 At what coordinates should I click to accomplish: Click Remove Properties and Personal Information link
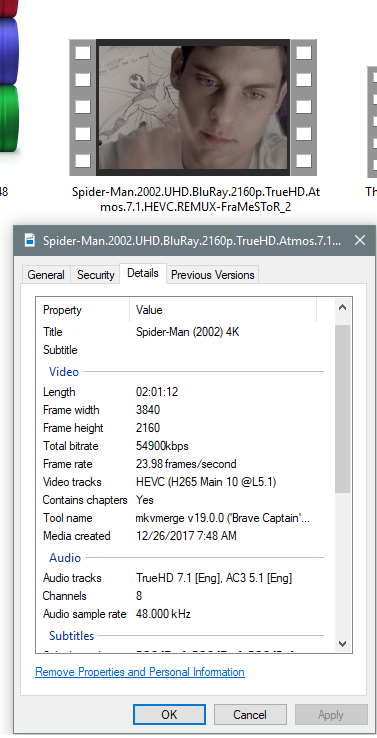tap(140, 672)
